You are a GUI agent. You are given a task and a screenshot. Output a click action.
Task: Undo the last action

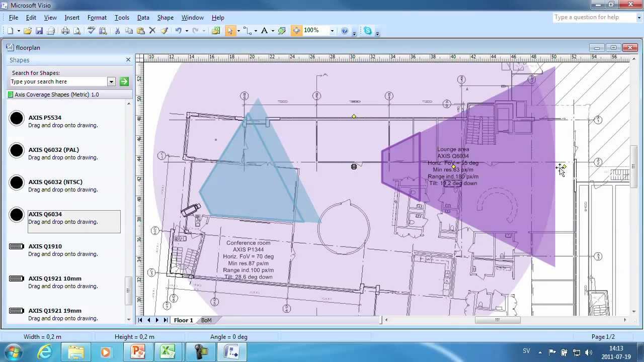point(178,31)
